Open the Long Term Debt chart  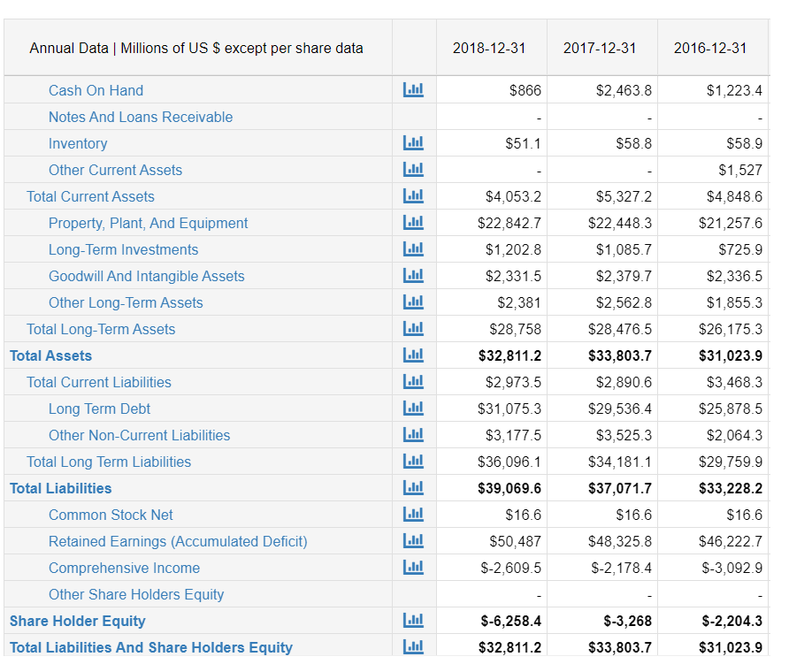click(413, 408)
